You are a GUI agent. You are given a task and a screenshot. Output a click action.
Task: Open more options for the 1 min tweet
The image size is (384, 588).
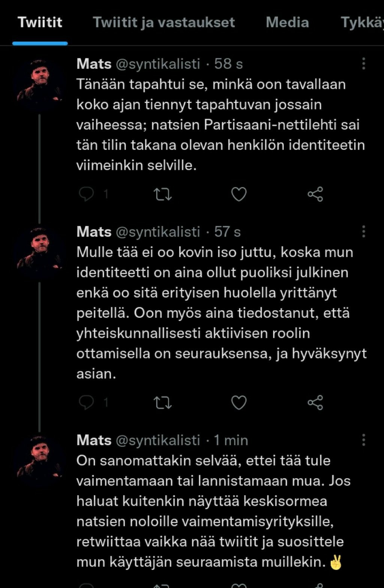[363, 440]
